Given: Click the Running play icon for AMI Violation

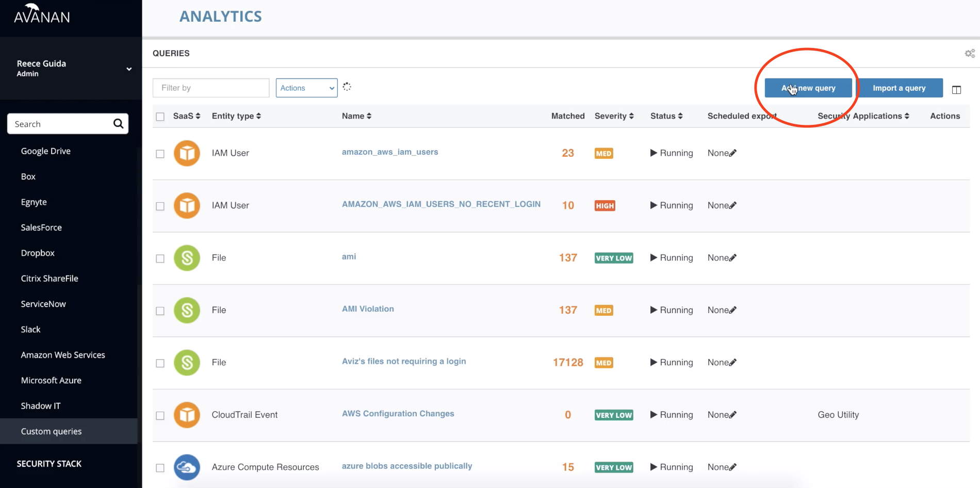Looking at the screenshot, I should tap(654, 310).
